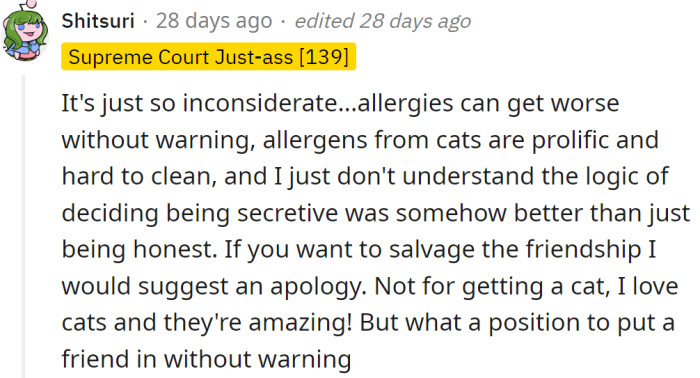
Task: Click the phrase 'hard to clean' in the comment
Action: click(x=136, y=176)
